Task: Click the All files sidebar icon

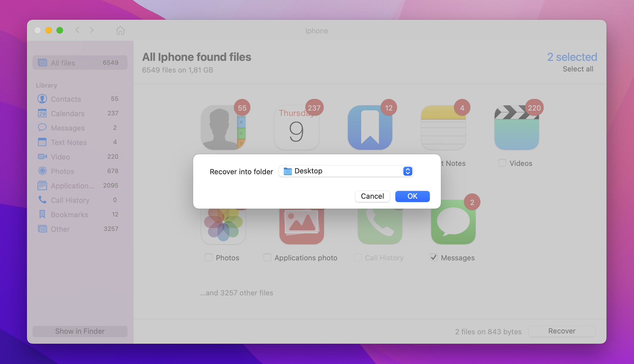Action: 42,63
